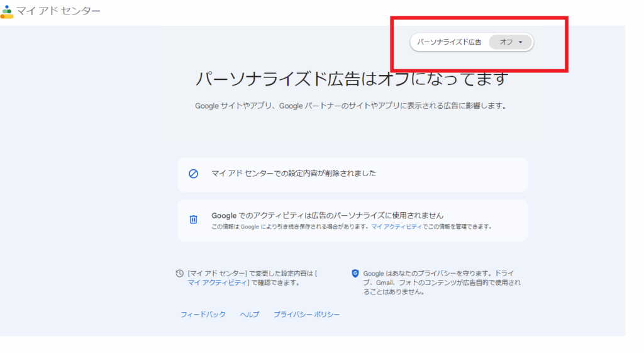Click the パーソナライズド広告 label in the pill

pyautogui.click(x=449, y=42)
